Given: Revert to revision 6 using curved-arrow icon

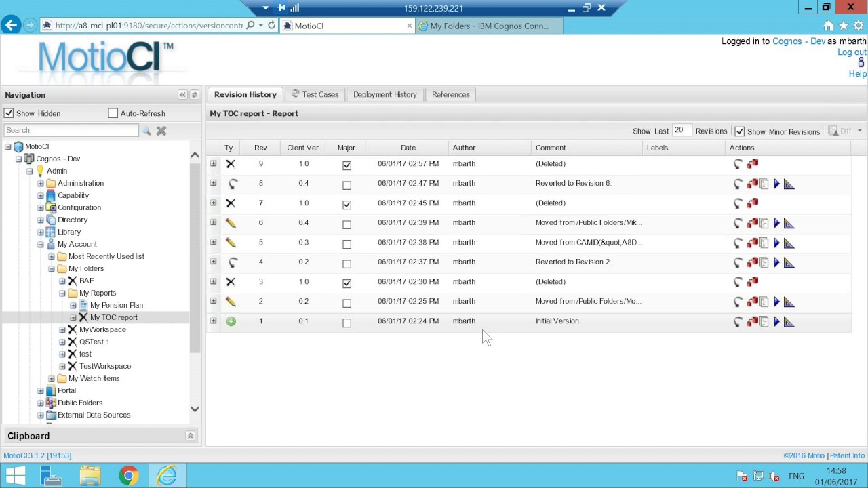Looking at the screenshot, I should pos(738,223).
